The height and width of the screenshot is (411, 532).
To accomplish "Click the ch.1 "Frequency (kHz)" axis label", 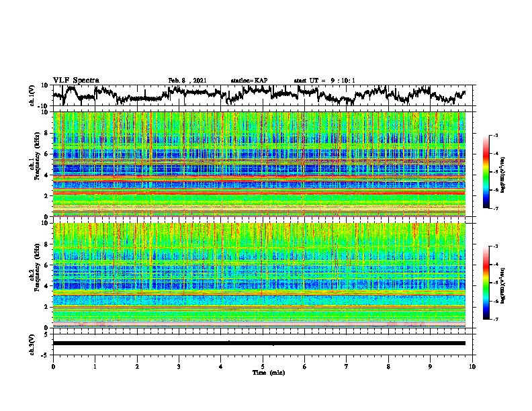I will coord(37,156).
